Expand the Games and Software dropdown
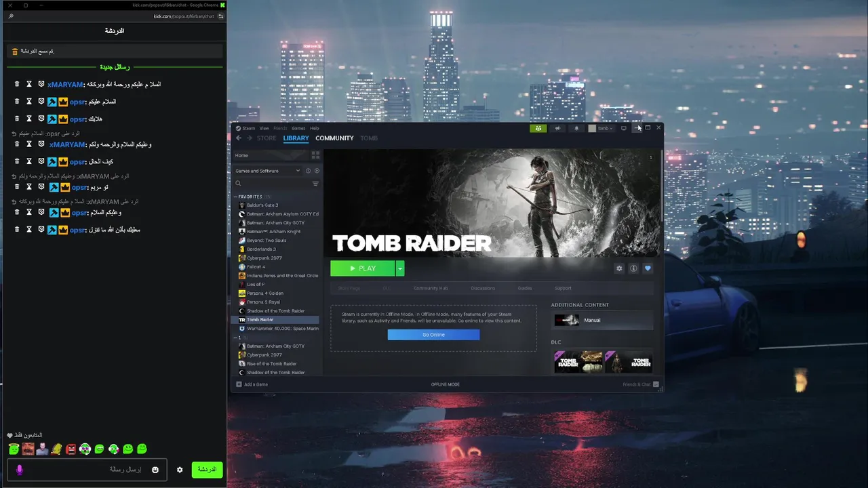 (x=268, y=171)
